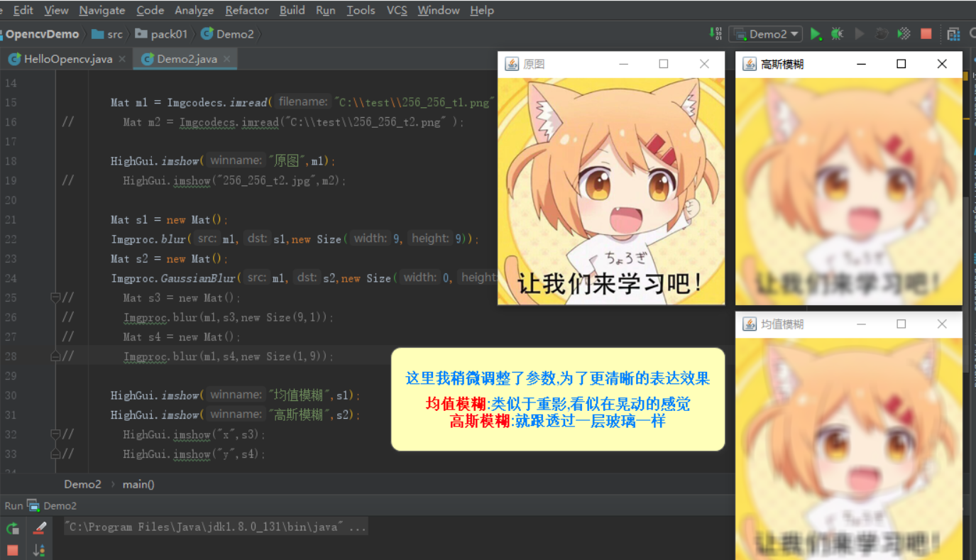976x560 pixels.
Task: Click OpencvDemo in the navigation bar
Action: click(41, 33)
